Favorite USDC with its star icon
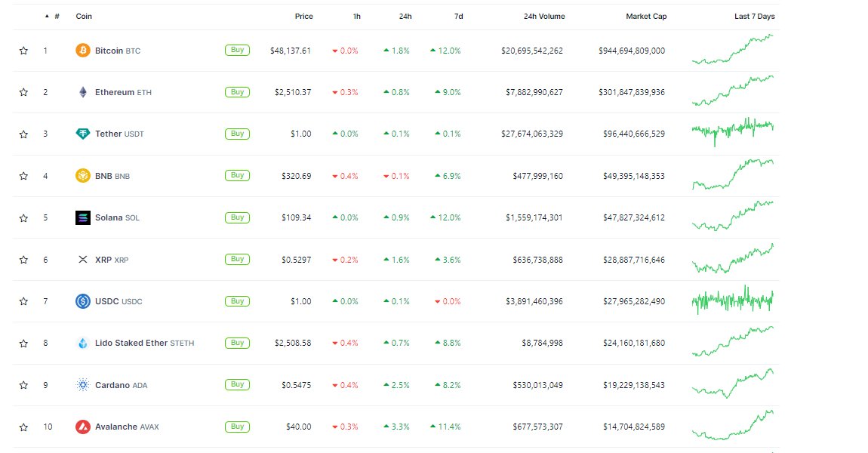 (23, 301)
